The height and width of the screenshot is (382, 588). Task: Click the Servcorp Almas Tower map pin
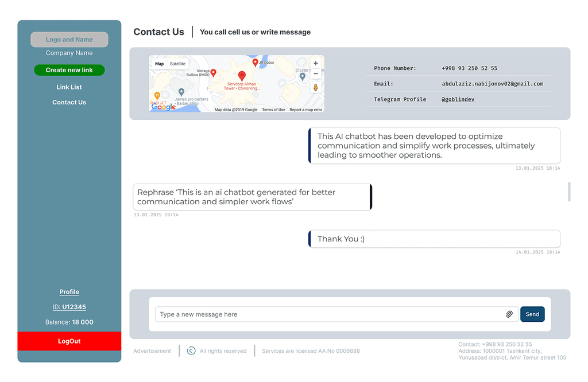tap(242, 76)
